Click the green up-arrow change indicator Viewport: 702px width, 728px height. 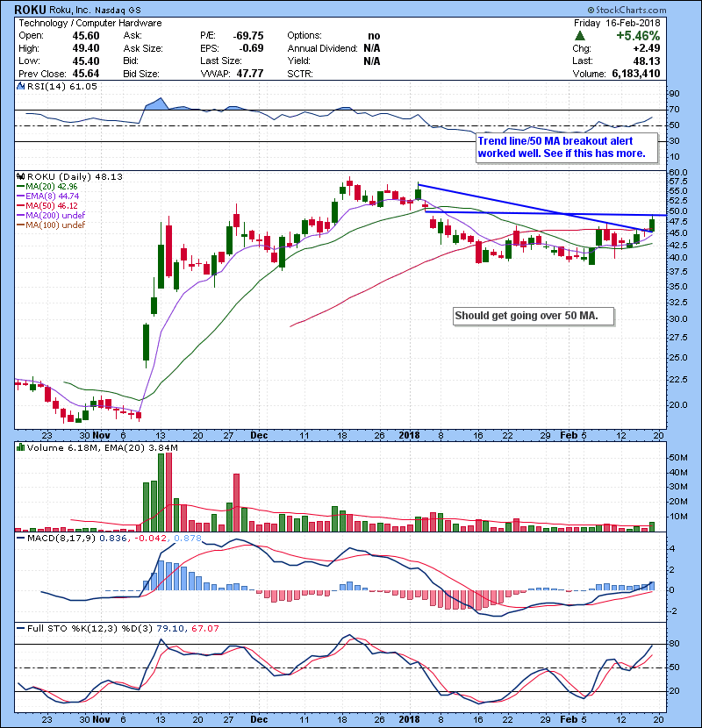pyautogui.click(x=579, y=36)
